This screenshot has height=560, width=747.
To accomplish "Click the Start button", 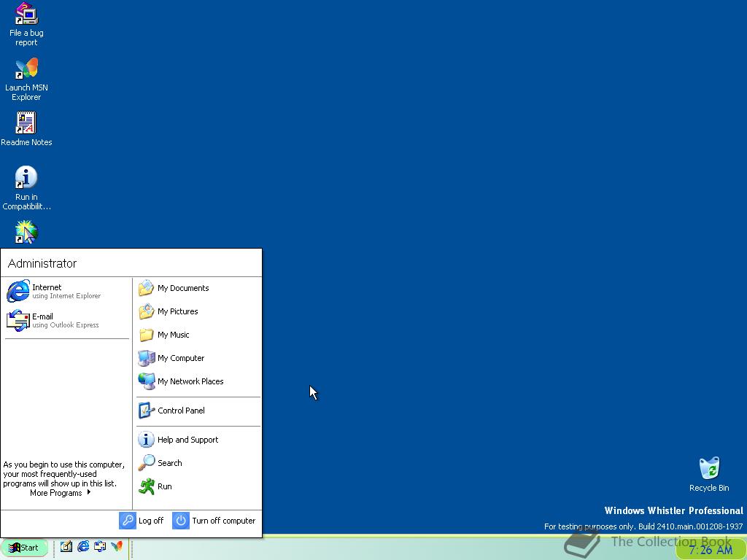I will tap(24, 548).
